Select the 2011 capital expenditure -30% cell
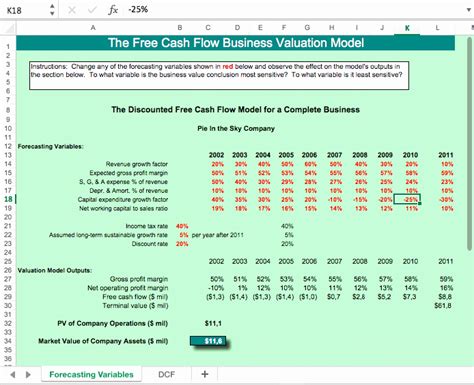Screen dimensions: 474x385 [x=447, y=200]
